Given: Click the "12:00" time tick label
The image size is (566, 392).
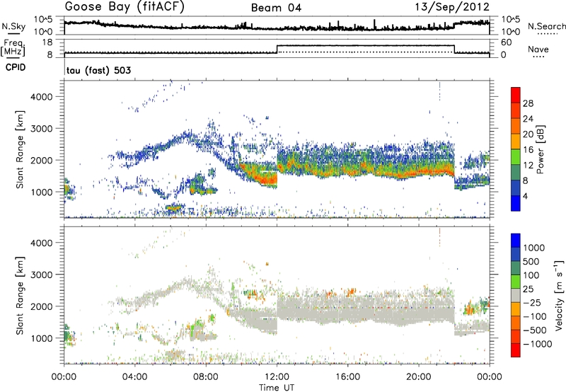Looking at the screenshot, I should 277,377.
